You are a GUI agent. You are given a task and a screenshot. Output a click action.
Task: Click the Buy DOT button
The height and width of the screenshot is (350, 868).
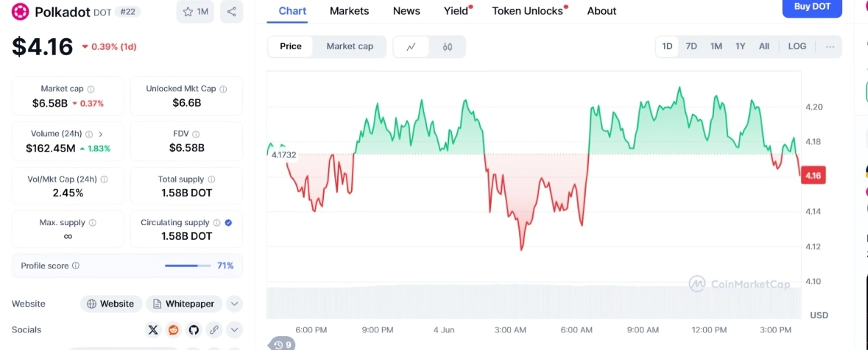pyautogui.click(x=812, y=7)
